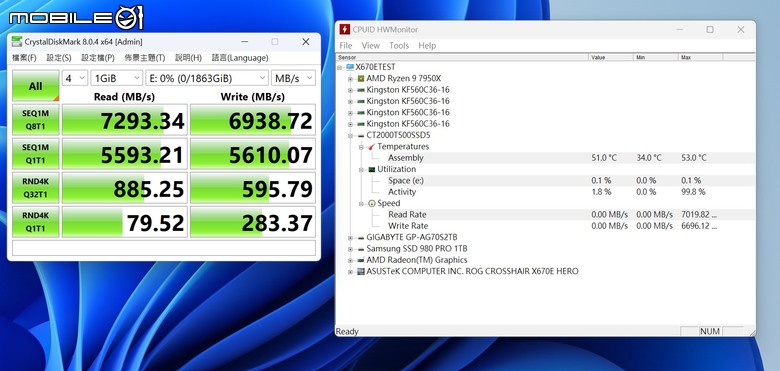Click the 53.0 °C max temperature value
780x371 pixels.
pos(693,158)
